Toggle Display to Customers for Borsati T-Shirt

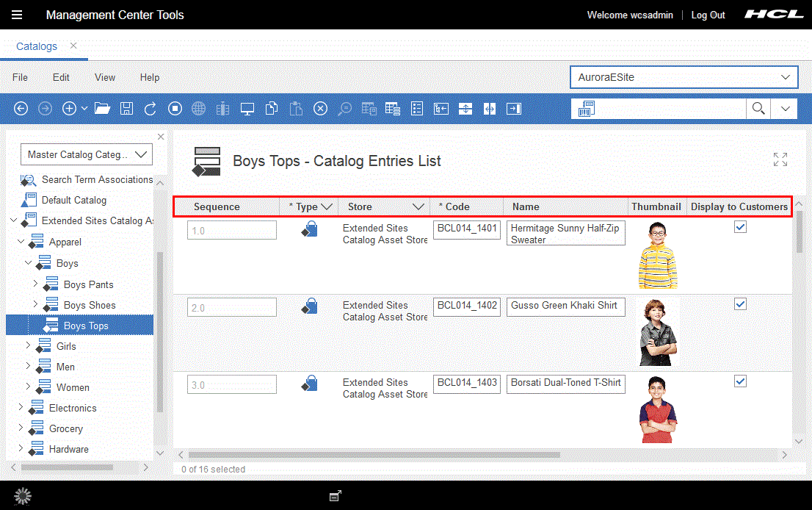point(740,381)
